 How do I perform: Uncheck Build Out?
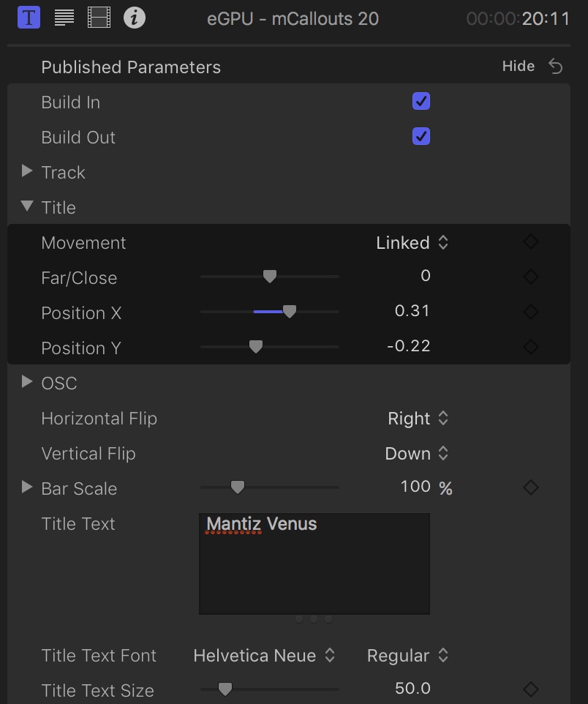tap(421, 137)
